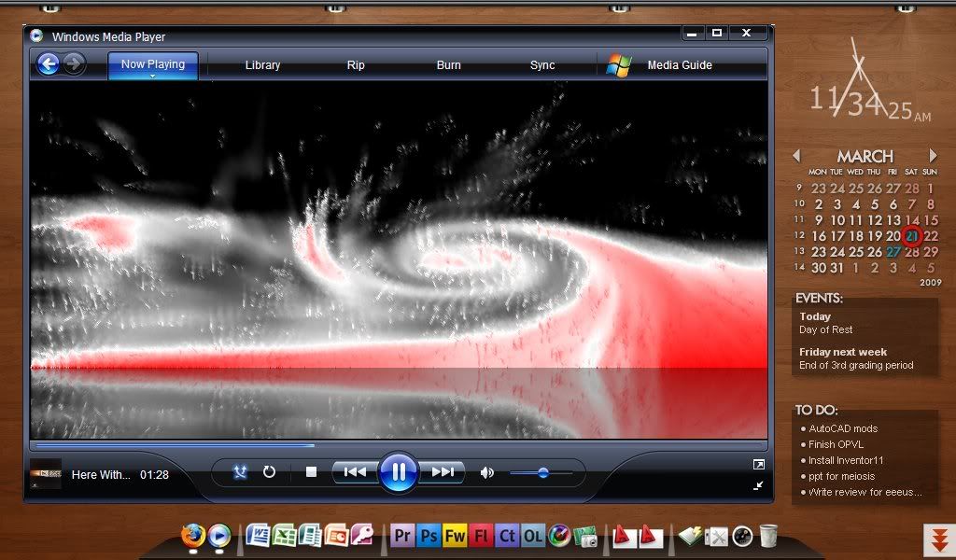Open Microsoft PowerPoint from the dock
The image size is (956, 560).
(336, 536)
